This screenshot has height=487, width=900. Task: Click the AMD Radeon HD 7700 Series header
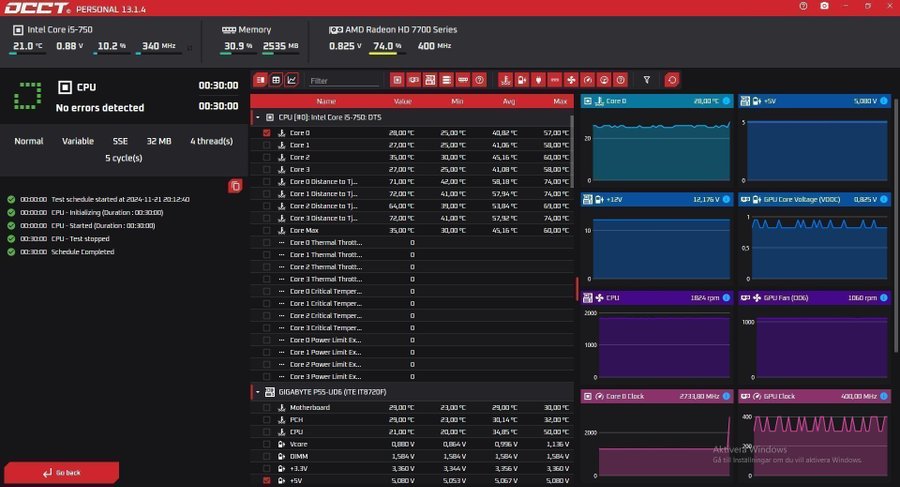point(393,29)
